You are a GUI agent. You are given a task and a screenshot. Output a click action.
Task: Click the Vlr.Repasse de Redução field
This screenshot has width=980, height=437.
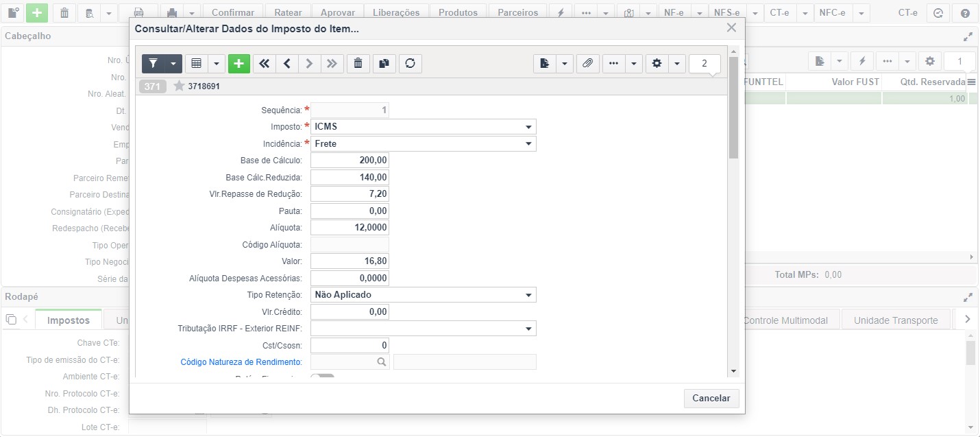point(350,194)
